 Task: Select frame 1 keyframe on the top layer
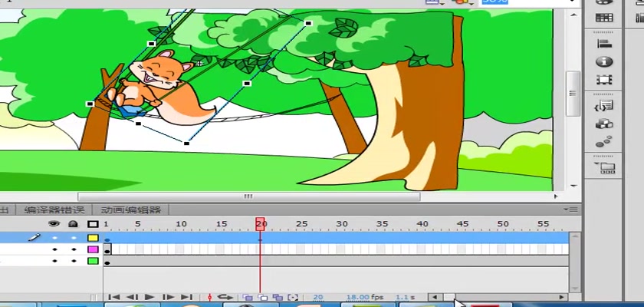pos(107,238)
